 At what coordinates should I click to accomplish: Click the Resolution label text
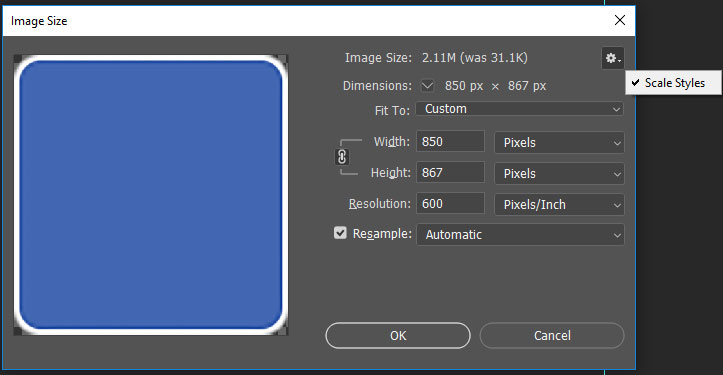379,203
